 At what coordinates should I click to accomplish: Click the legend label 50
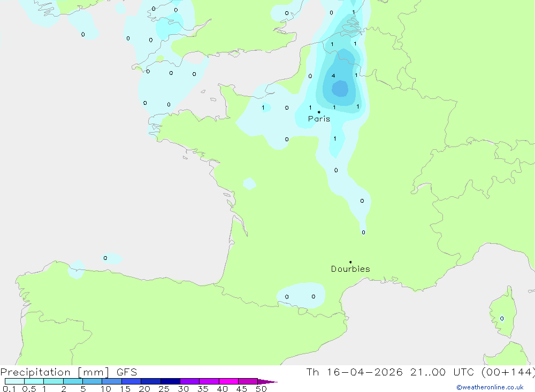coord(261,389)
